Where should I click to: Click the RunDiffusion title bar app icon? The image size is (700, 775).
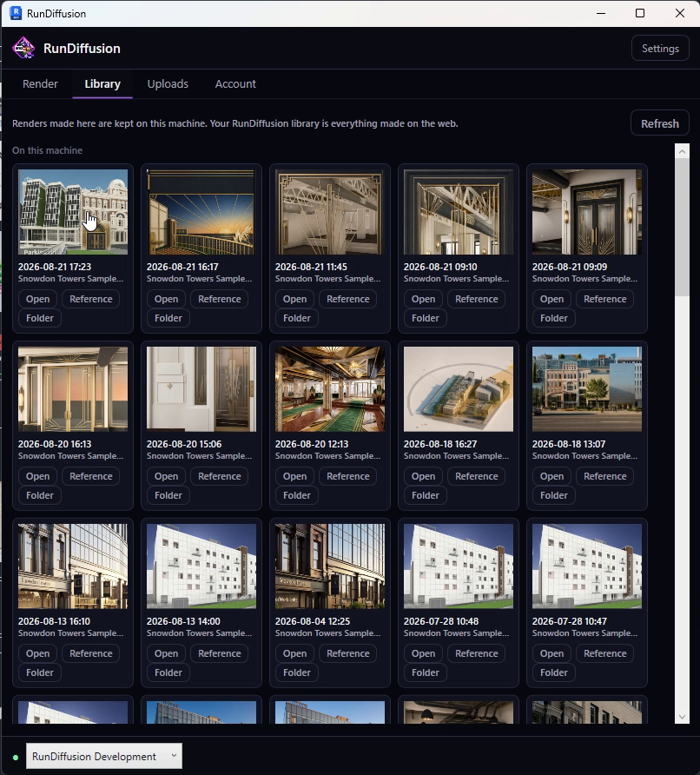(x=16, y=13)
